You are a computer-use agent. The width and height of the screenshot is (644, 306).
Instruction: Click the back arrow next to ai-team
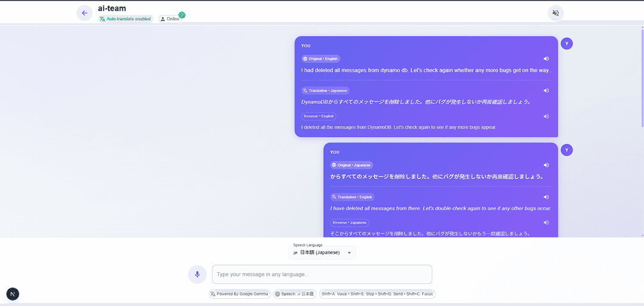(85, 13)
